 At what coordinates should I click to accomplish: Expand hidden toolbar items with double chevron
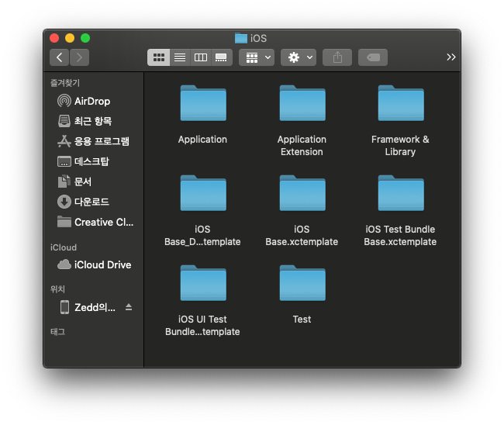tap(451, 57)
